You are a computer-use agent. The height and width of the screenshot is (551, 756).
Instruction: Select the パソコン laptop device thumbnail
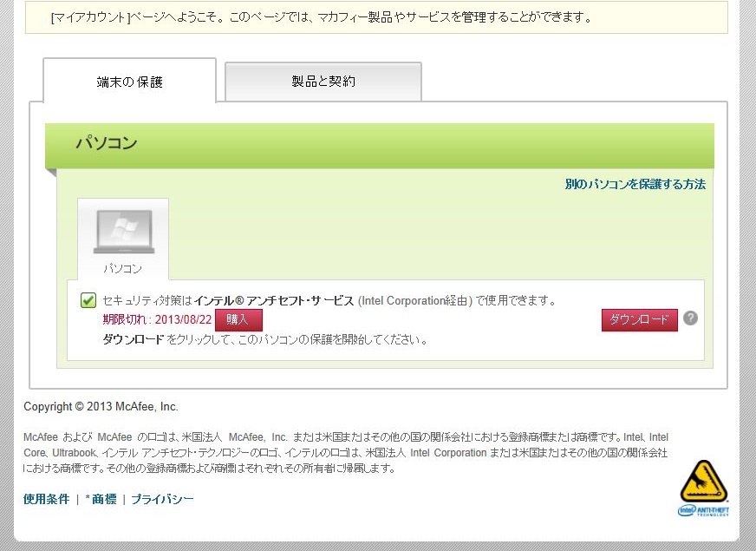123,239
